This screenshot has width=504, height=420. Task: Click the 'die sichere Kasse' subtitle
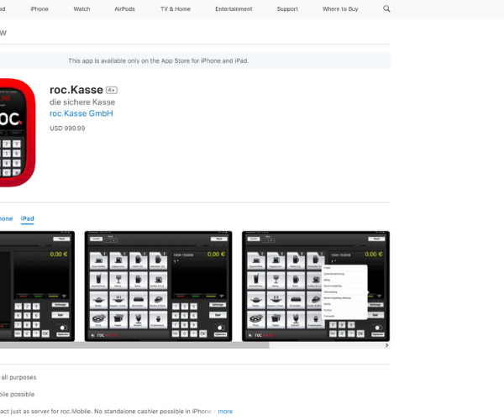click(x=82, y=102)
